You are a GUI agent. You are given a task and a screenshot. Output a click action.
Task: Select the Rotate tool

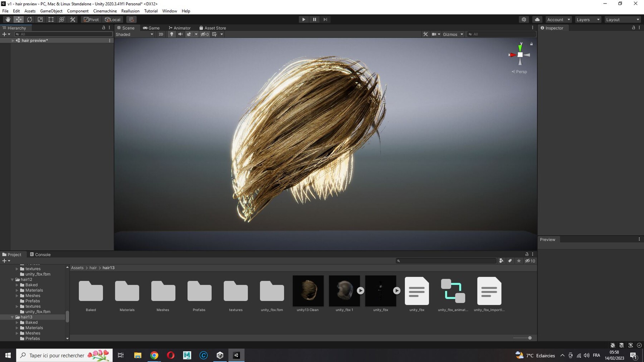(29, 20)
